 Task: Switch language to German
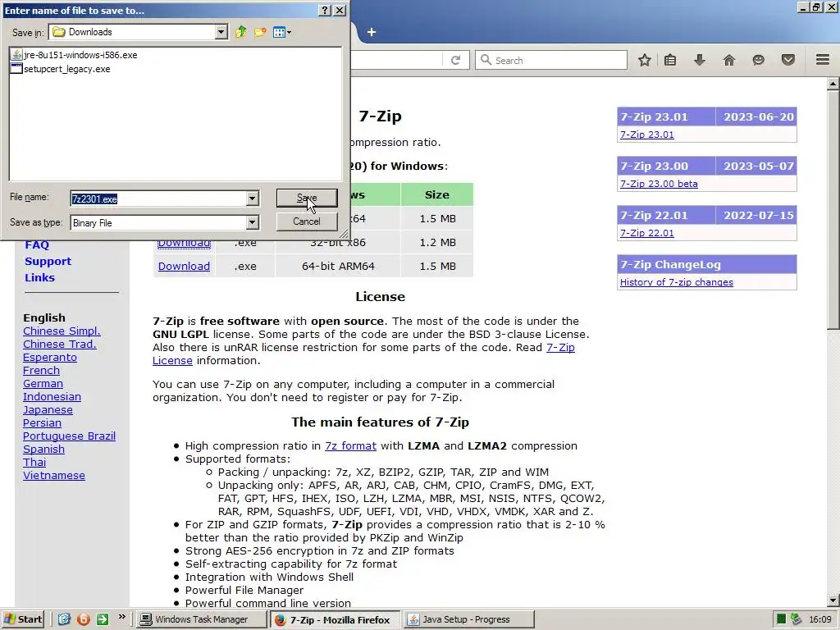(43, 384)
